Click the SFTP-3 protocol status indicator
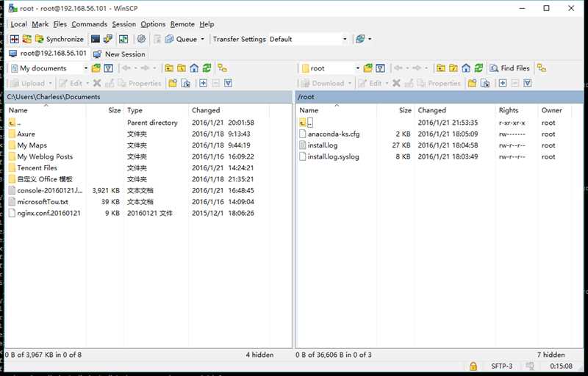 pyautogui.click(x=502, y=366)
